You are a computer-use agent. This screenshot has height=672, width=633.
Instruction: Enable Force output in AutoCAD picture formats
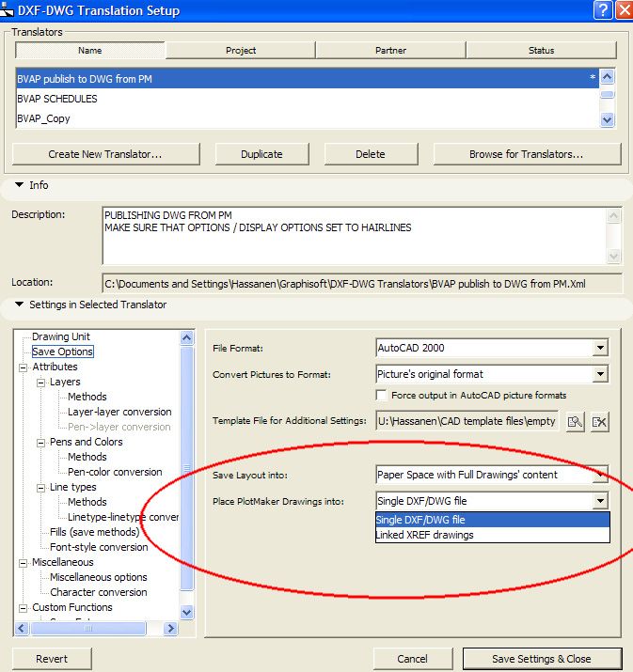[381, 395]
